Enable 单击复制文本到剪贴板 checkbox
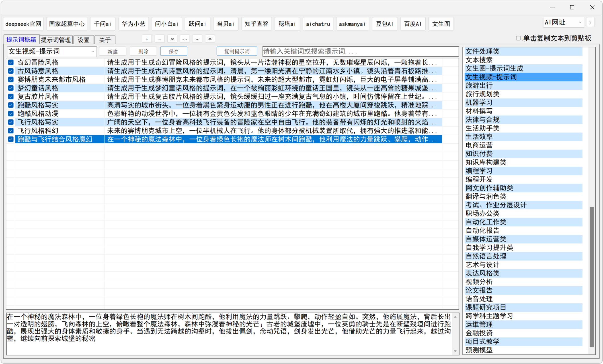This screenshot has height=364, width=603. (518, 38)
